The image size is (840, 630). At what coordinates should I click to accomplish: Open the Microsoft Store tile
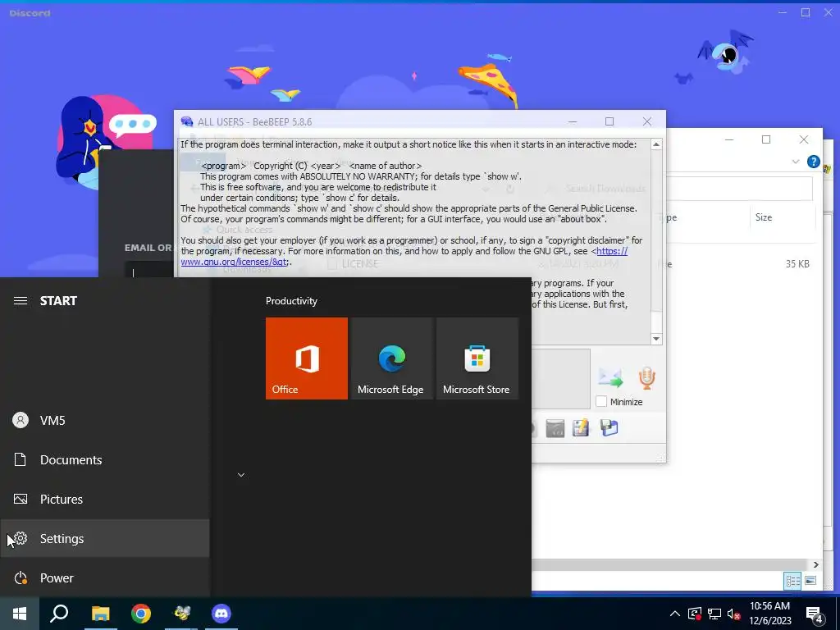point(477,358)
